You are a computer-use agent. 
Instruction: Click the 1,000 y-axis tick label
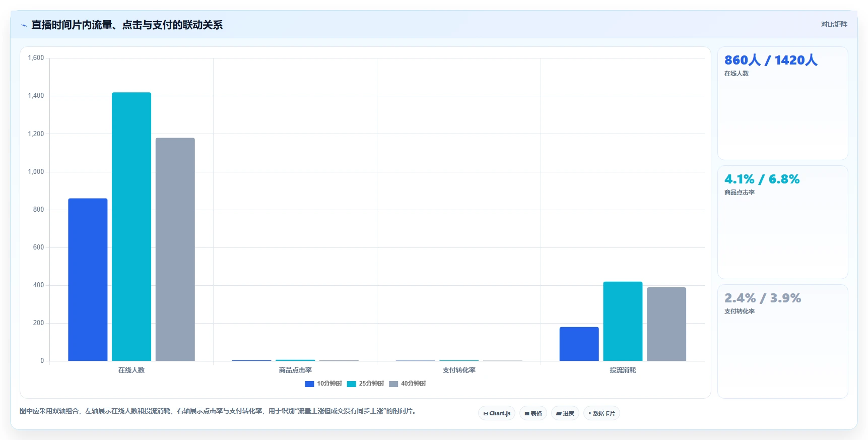(36, 172)
